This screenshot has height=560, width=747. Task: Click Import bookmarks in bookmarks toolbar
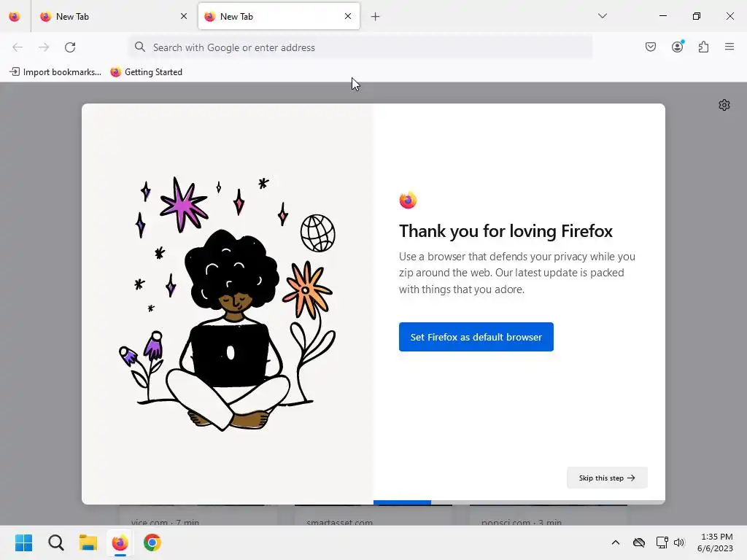coord(55,72)
